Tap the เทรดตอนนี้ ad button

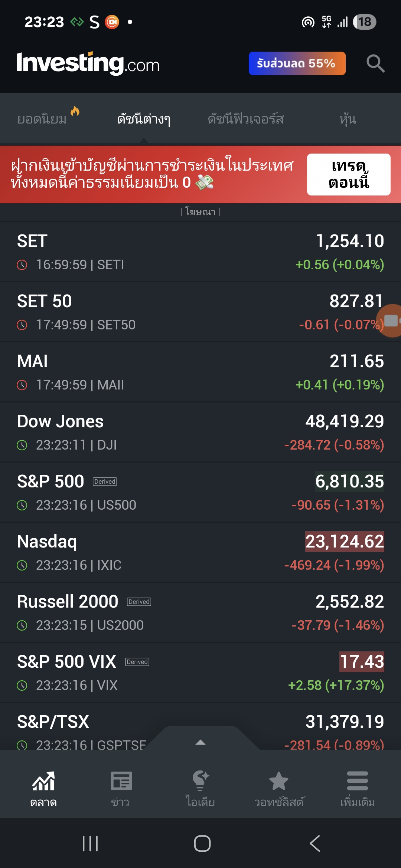coord(348,174)
